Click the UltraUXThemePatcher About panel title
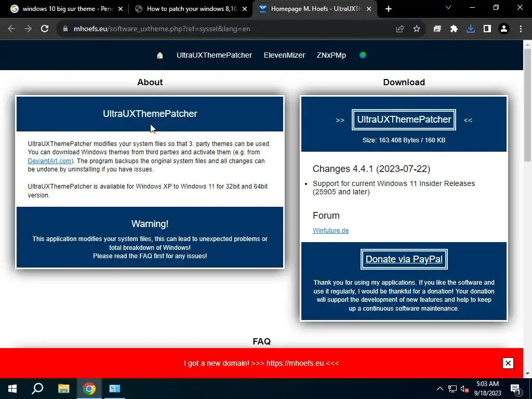The image size is (532, 399). tap(150, 114)
